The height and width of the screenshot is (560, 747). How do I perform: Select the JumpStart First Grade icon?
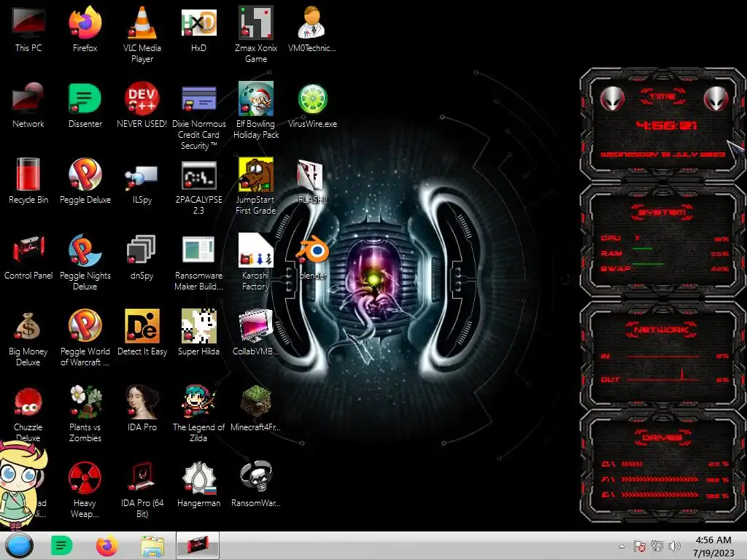click(256, 187)
